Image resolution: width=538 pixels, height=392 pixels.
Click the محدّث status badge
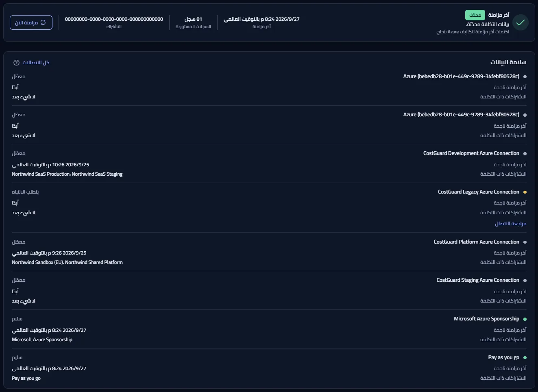point(475,15)
